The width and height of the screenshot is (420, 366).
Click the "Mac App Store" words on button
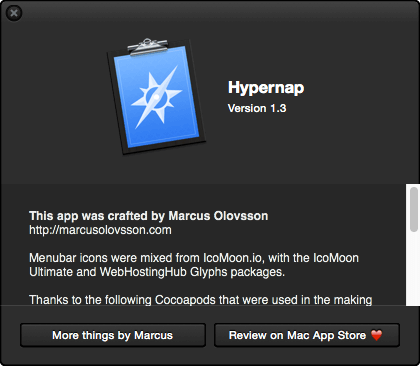point(326,335)
